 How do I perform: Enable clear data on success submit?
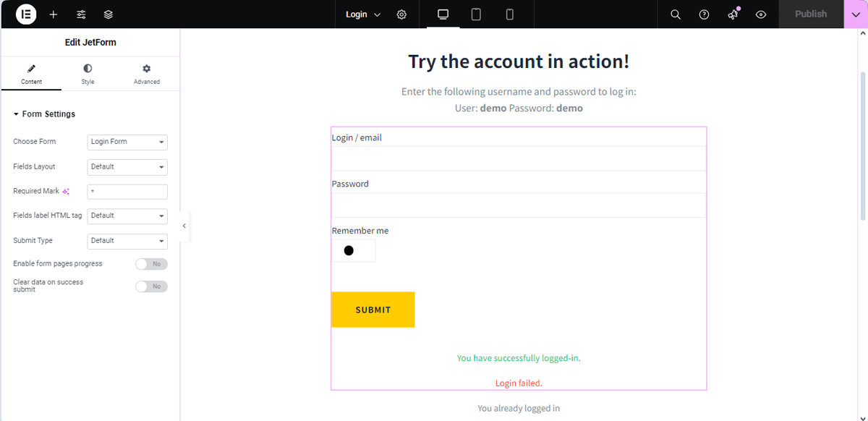click(151, 286)
